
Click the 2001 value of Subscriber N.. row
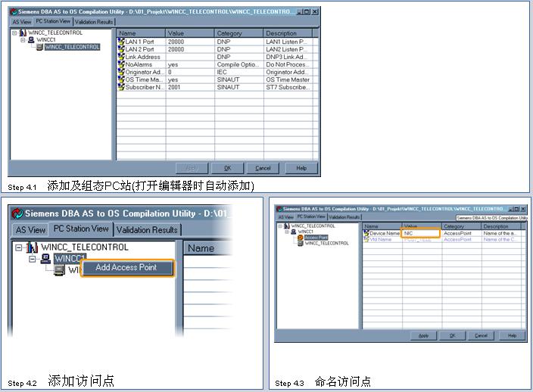tap(174, 87)
